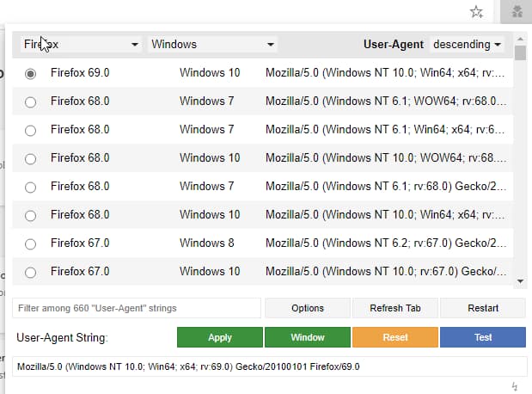Open the Firefox browser filter dropdown
The image size is (532, 394).
click(x=81, y=44)
